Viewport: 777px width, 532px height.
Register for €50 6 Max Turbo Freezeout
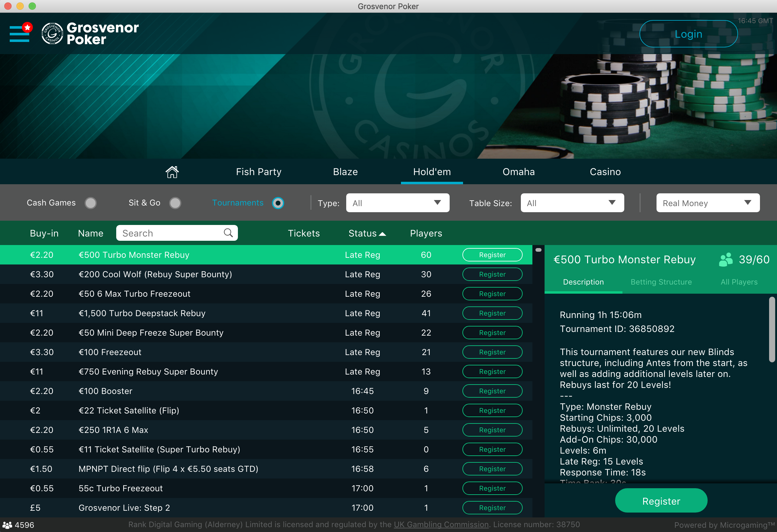tap(492, 294)
